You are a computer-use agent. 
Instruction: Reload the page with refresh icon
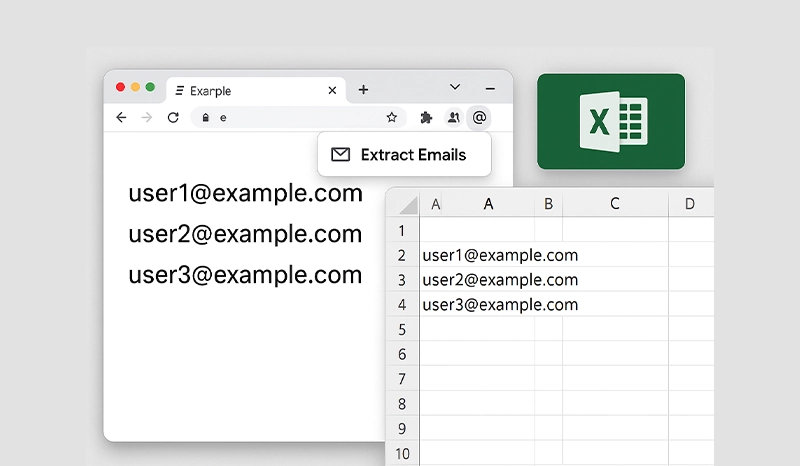[x=173, y=117]
